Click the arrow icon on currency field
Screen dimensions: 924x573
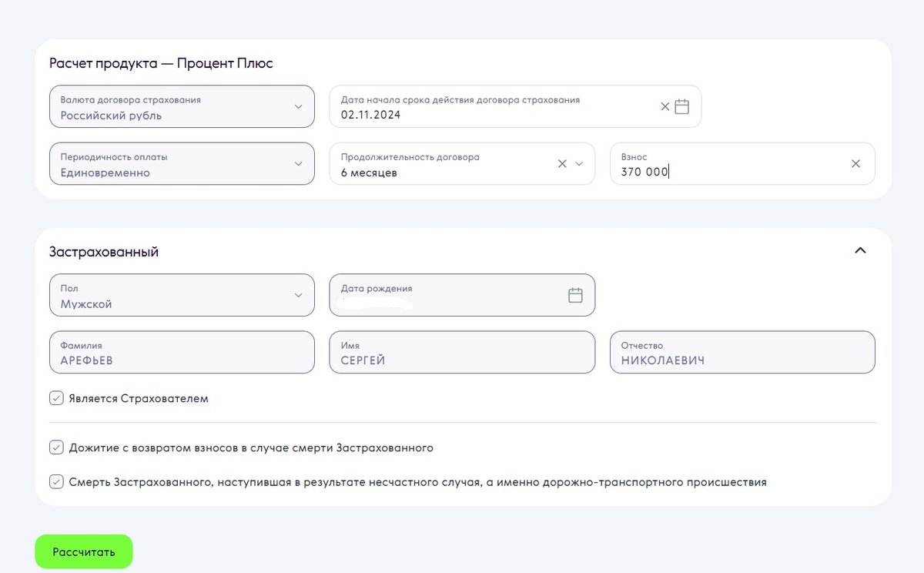[300, 106]
